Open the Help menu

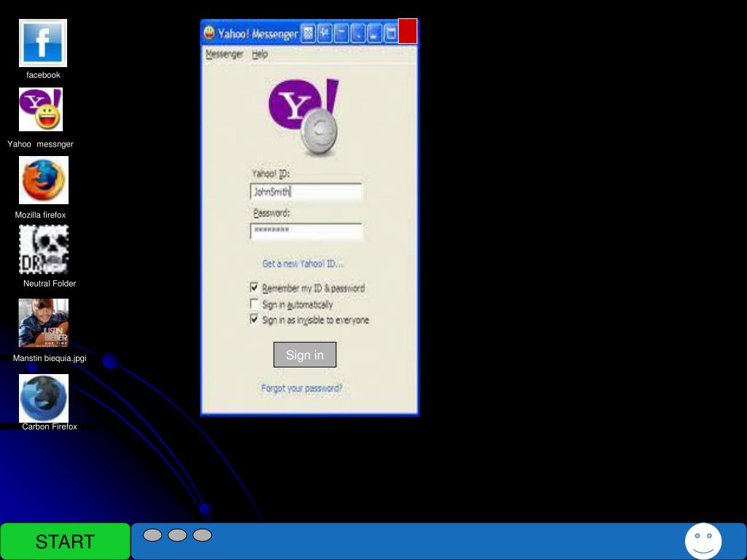(x=260, y=54)
